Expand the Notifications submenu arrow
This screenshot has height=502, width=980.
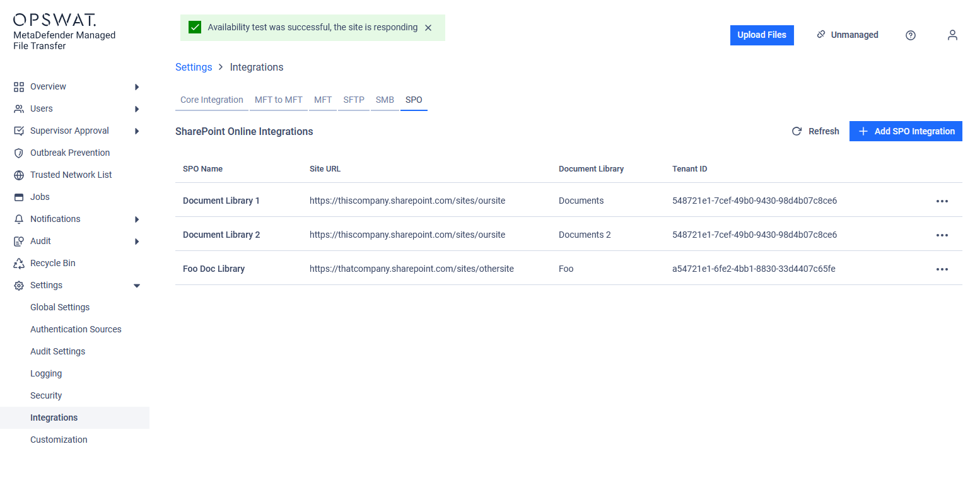137,219
